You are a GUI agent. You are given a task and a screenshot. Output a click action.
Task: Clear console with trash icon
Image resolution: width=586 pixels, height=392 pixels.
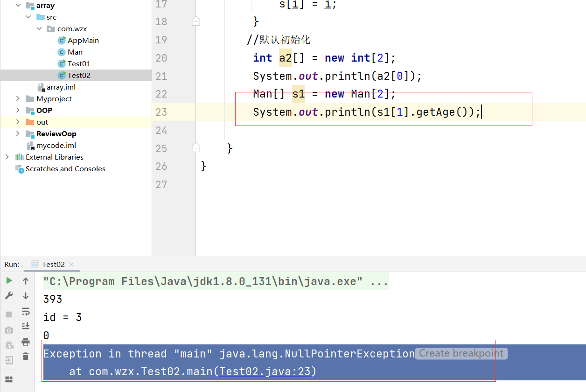click(26, 356)
